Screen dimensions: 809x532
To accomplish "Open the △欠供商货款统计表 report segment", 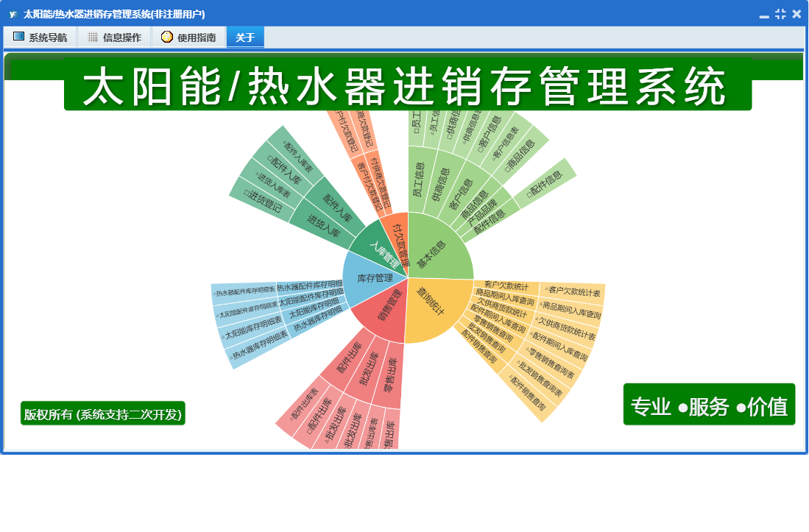I will point(565,328).
